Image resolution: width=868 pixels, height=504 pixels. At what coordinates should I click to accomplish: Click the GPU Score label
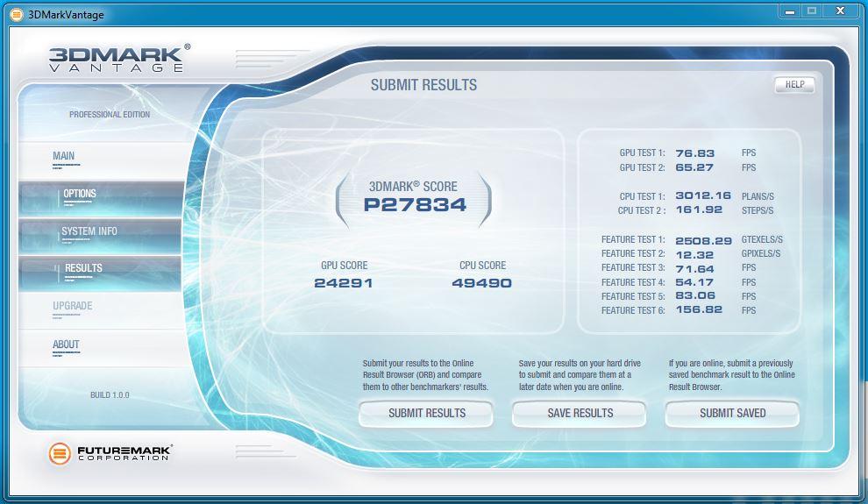tap(345, 266)
